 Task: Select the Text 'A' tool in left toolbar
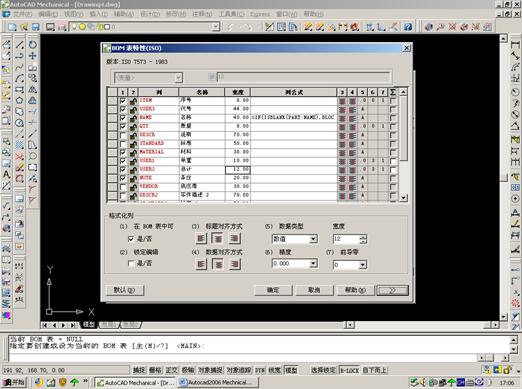6,175
